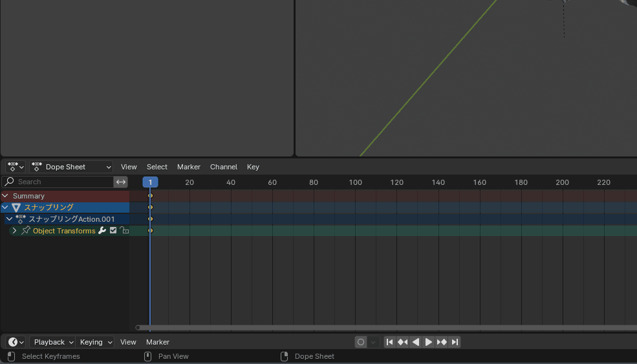Jump to the start frame
Viewport: 637px width, 364px height.
click(389, 342)
